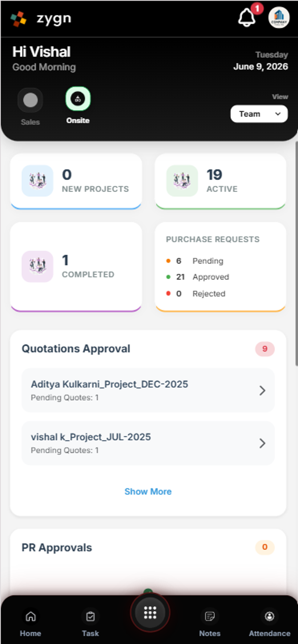Expand Aditya Kulkarni_Project_DEC-2025 chevron
Viewport: 298px width, 644px height.
click(262, 390)
